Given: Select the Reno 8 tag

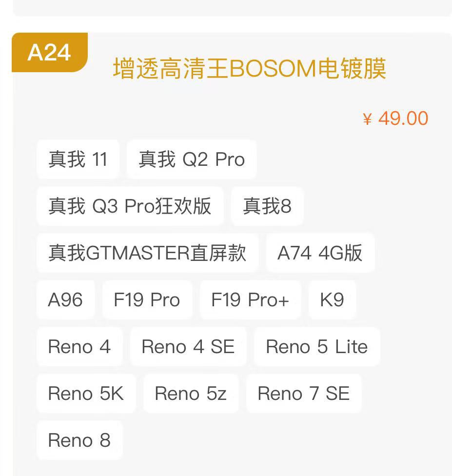Looking at the screenshot, I should [x=79, y=440].
